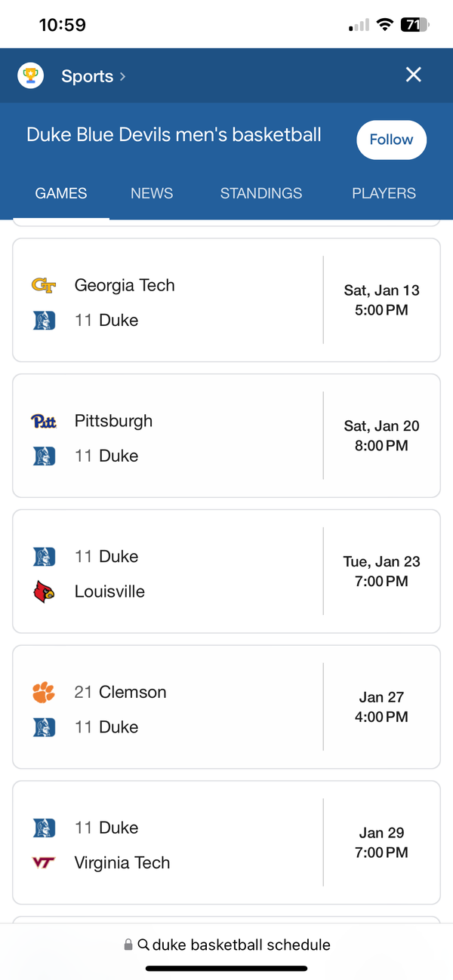Click the trophy icon in the Sports header

pyautogui.click(x=30, y=75)
